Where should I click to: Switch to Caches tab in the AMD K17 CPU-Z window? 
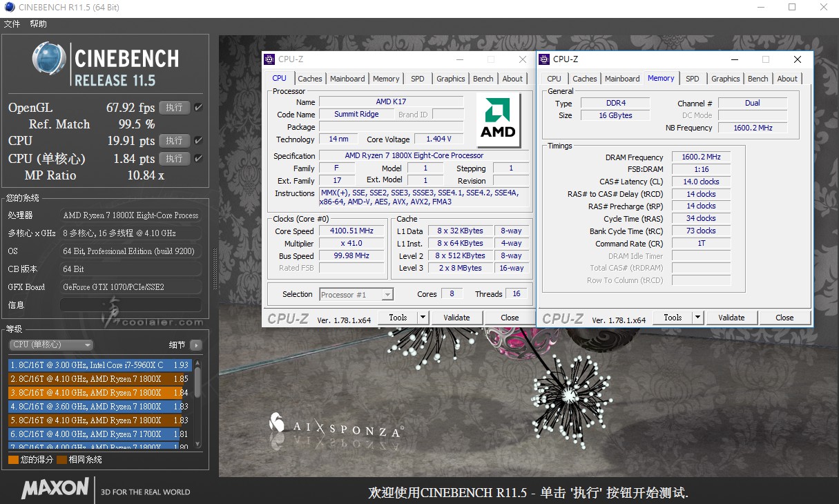coord(310,79)
